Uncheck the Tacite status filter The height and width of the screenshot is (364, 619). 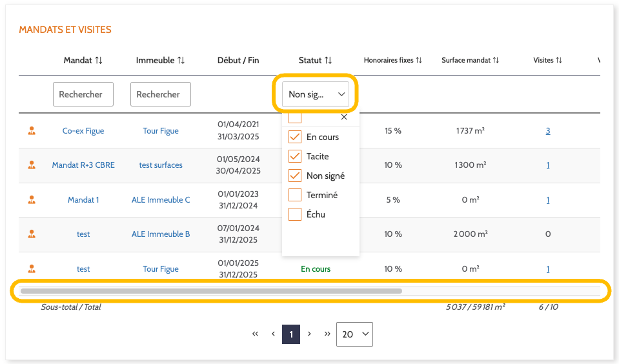tap(295, 156)
